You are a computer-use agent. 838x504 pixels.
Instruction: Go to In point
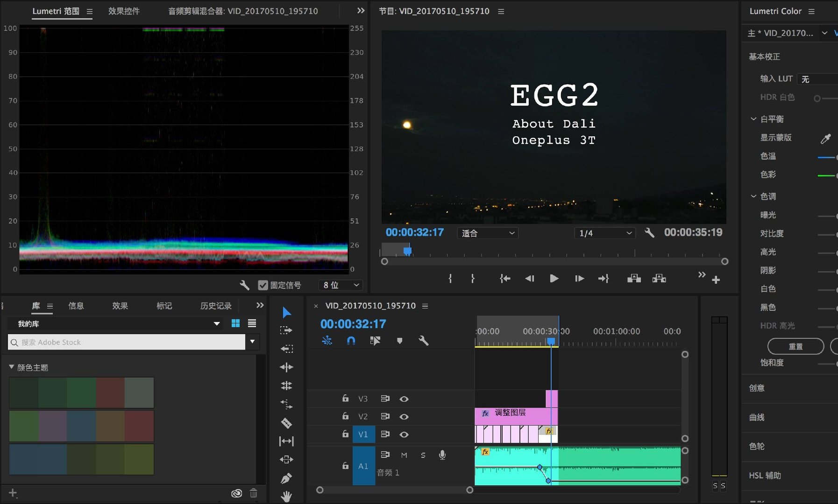click(505, 279)
